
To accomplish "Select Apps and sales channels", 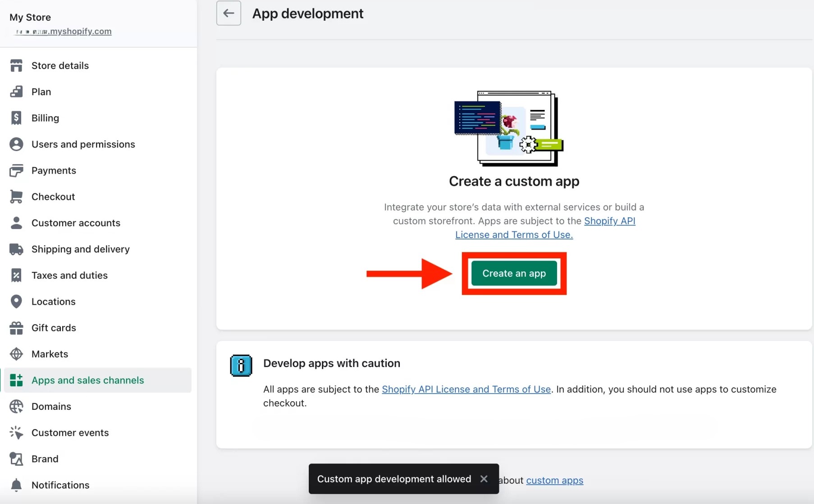I will tap(98, 380).
